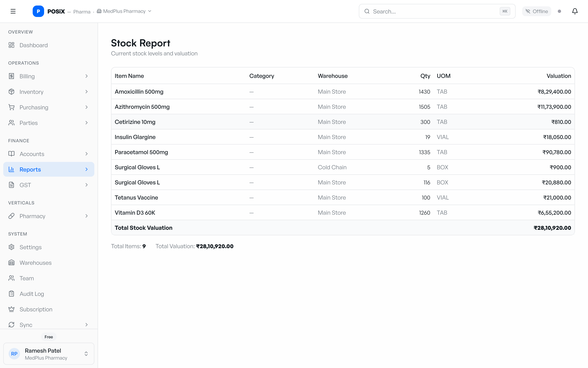
Task: Click the grey status dot
Action: coord(559,11)
